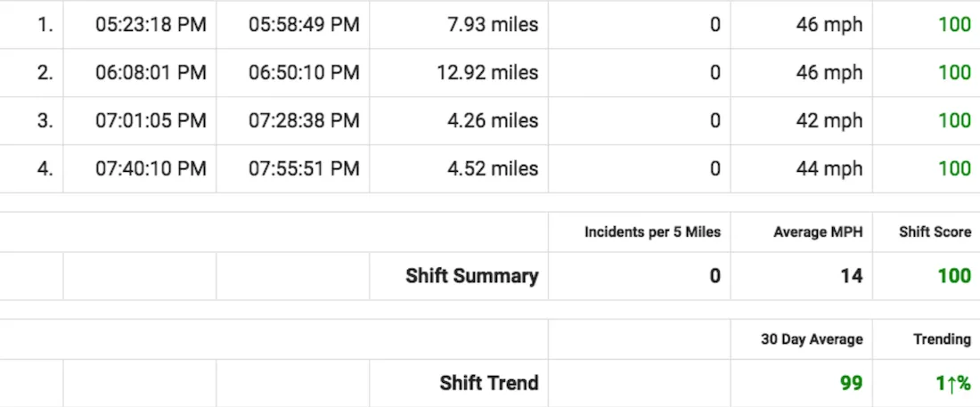Select the 12.92 miles distance cell

[487, 73]
